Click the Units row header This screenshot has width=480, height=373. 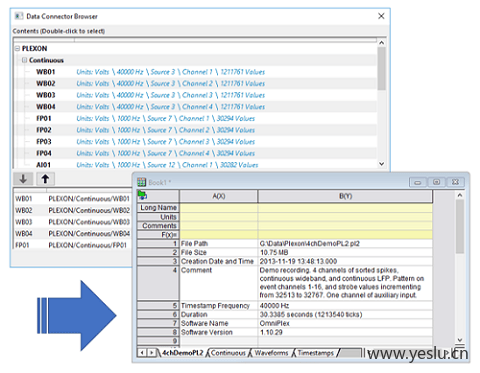[158, 217]
